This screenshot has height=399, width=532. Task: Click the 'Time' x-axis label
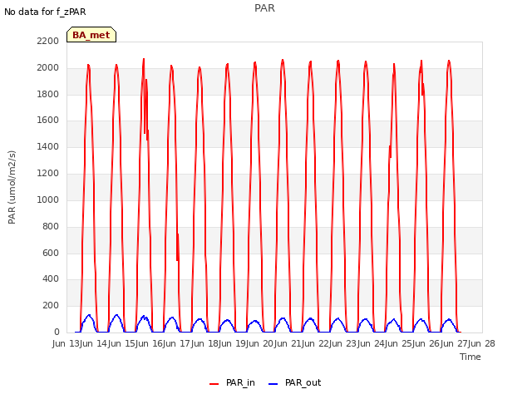coord(470,357)
